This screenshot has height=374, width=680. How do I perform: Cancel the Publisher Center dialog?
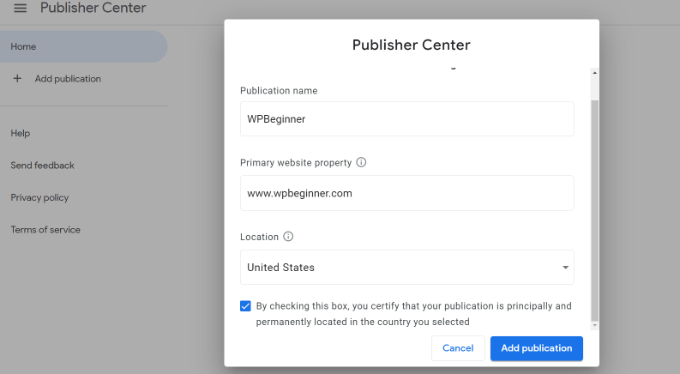tap(458, 348)
